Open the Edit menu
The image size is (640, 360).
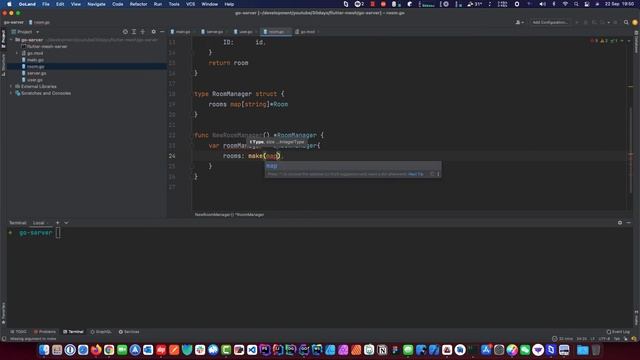click(60, 4)
